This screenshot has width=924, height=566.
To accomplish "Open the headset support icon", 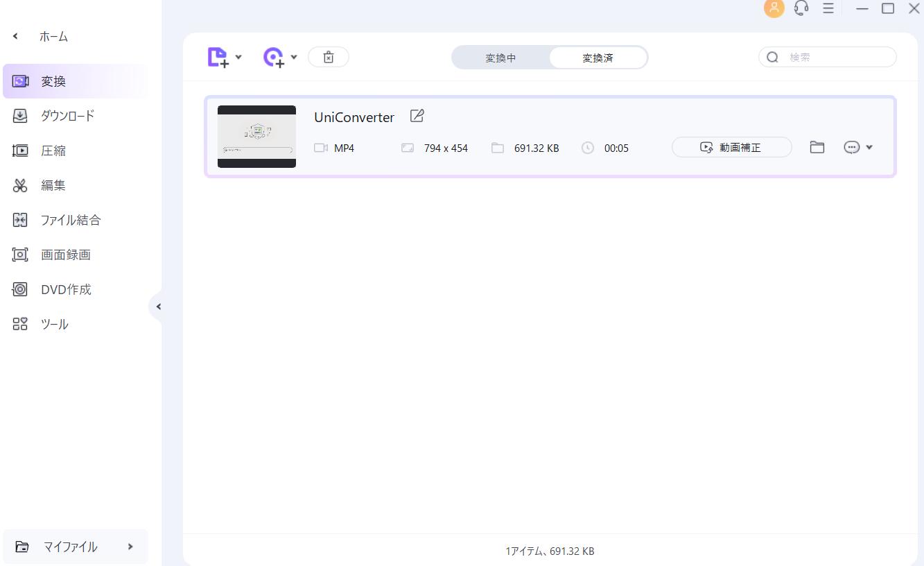I will pyautogui.click(x=801, y=8).
